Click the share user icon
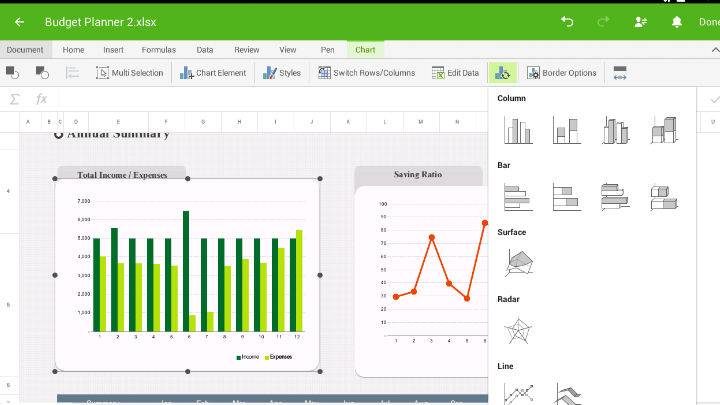The height and width of the screenshot is (405, 720). [640, 21]
